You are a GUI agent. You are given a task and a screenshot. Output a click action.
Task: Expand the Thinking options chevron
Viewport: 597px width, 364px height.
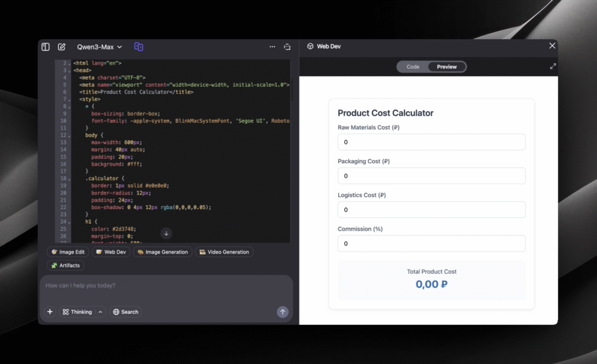[x=100, y=312]
